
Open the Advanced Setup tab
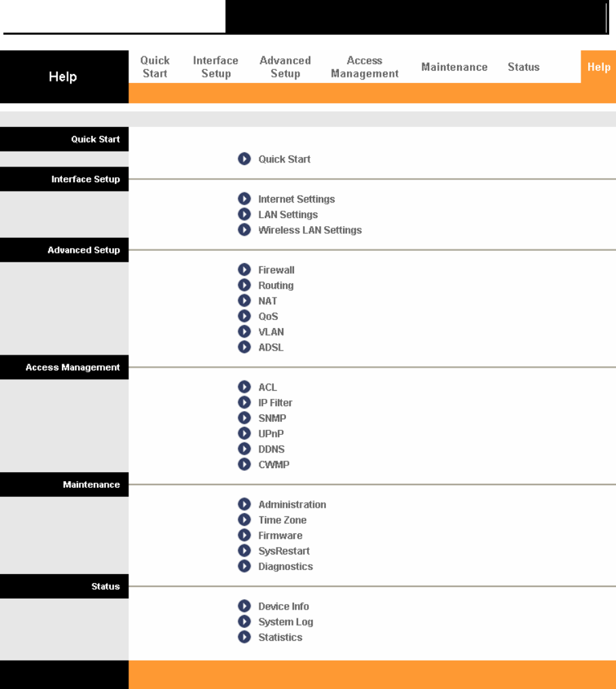(x=285, y=67)
